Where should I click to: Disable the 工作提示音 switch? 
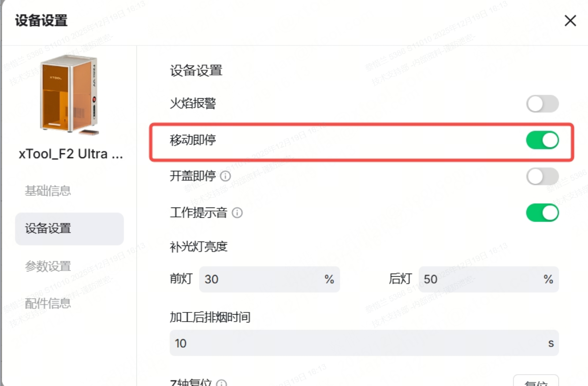tap(542, 213)
